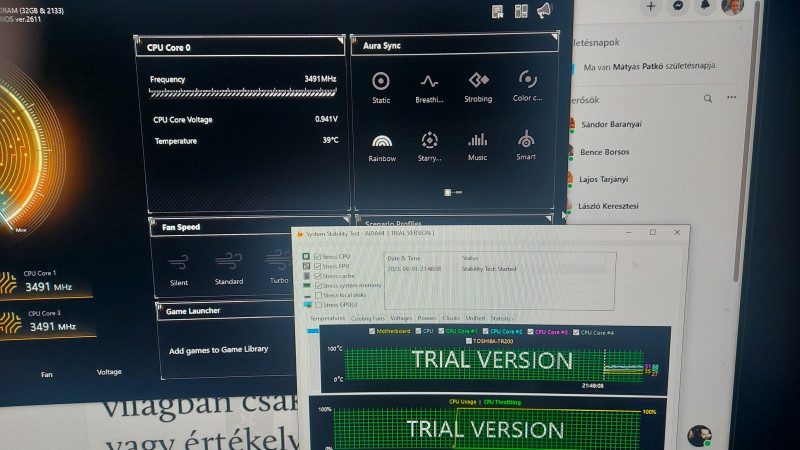Open the megaphone news icon
This screenshot has height=450, width=800.
click(544, 10)
